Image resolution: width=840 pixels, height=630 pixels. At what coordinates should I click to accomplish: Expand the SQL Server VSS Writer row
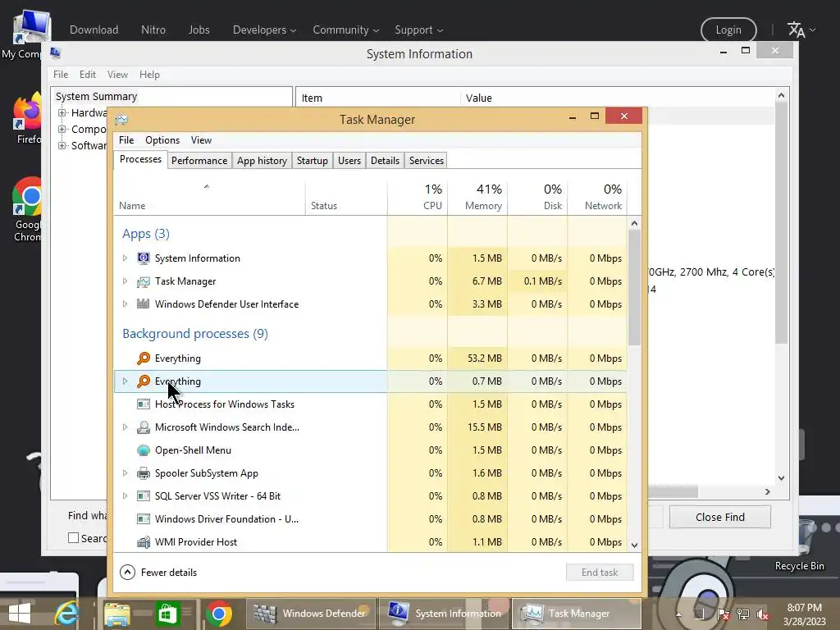click(x=125, y=496)
